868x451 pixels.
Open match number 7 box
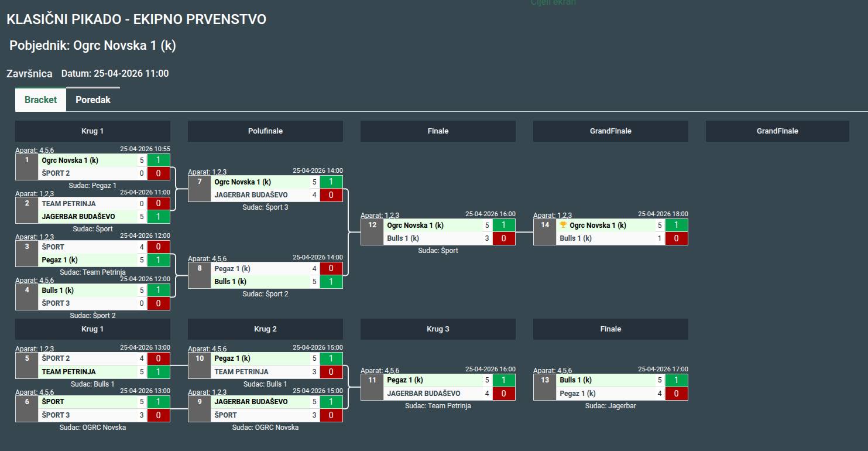click(200, 188)
